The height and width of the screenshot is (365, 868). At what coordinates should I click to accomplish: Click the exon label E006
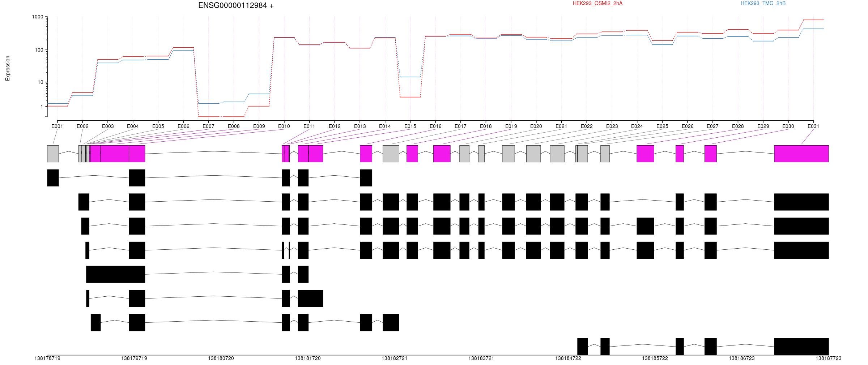click(x=183, y=126)
